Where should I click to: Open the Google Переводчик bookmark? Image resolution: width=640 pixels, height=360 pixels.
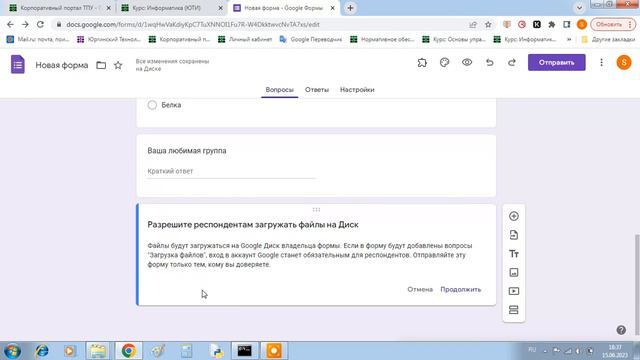(311, 40)
